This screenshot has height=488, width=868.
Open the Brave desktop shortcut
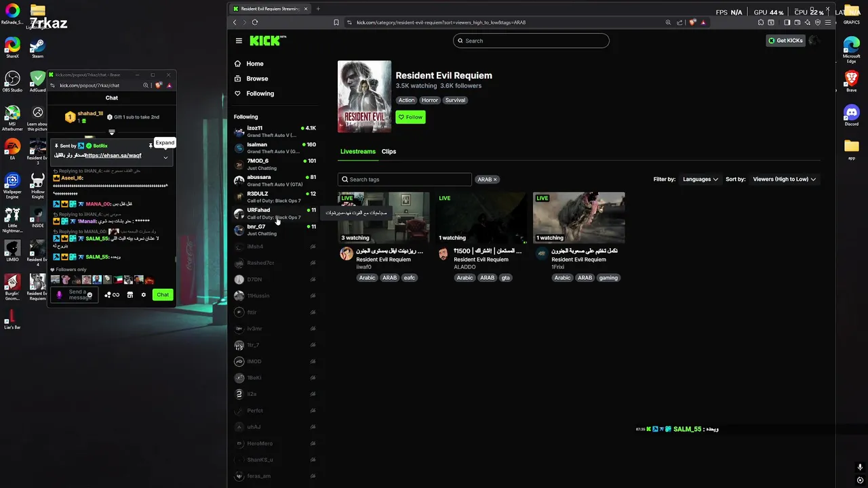[851, 81]
